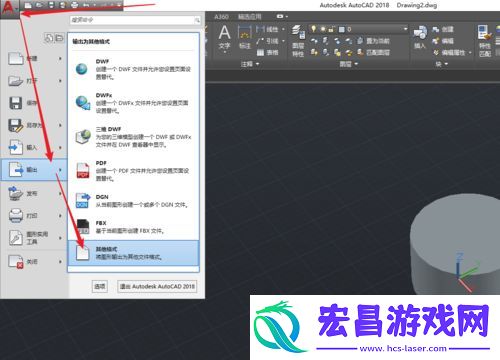Open the A360 ribbon tab
The height and width of the screenshot is (360, 500).
coord(221,16)
